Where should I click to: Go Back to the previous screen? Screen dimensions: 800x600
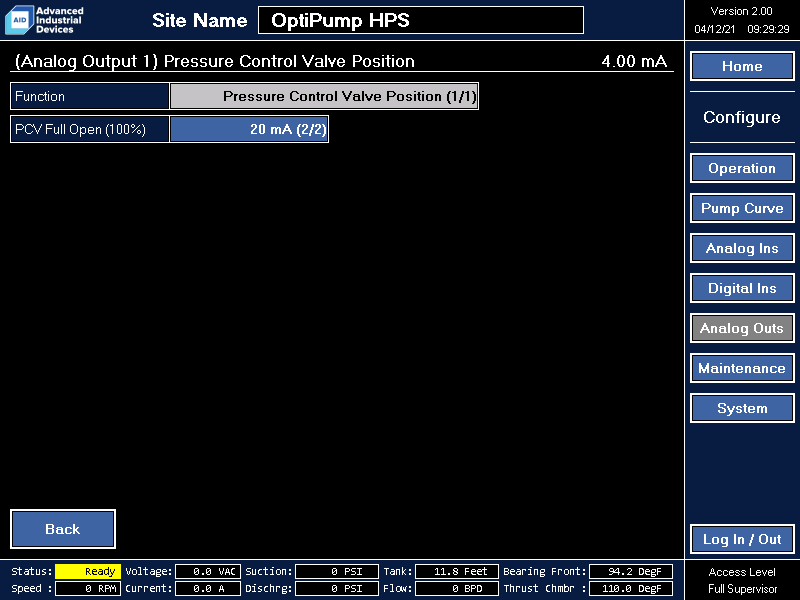(x=63, y=529)
